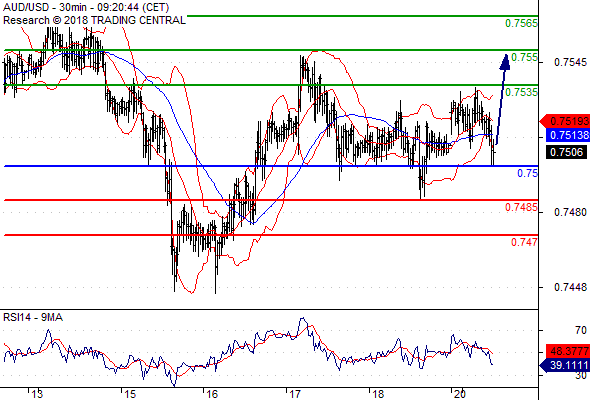Click the red 48.3777 RSI value tag

click(567, 351)
